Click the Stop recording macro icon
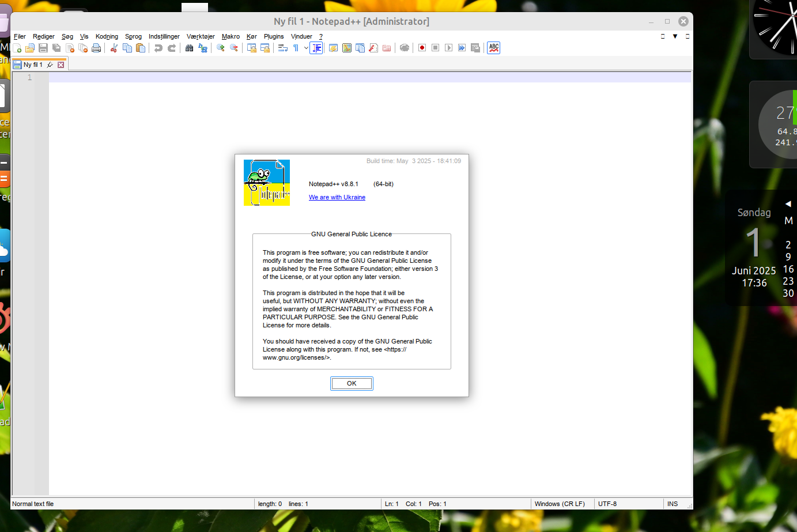 [436, 48]
